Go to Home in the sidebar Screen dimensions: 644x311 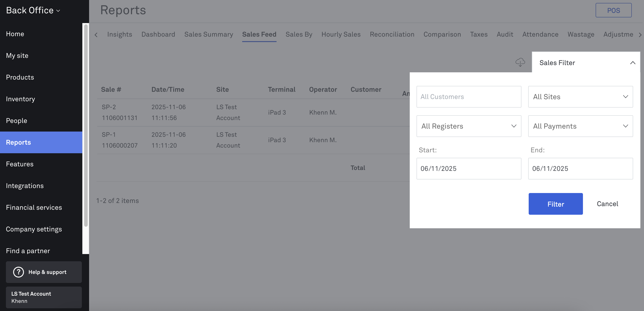coord(41,34)
